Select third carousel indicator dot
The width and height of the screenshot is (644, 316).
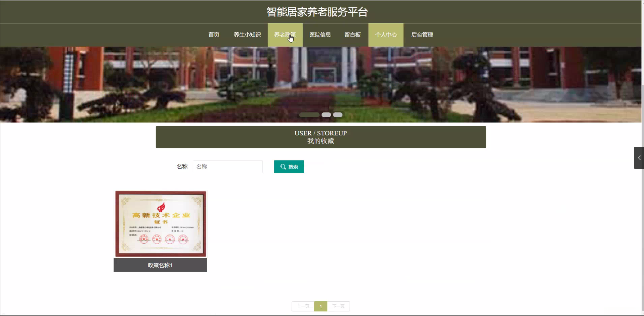[338, 115]
